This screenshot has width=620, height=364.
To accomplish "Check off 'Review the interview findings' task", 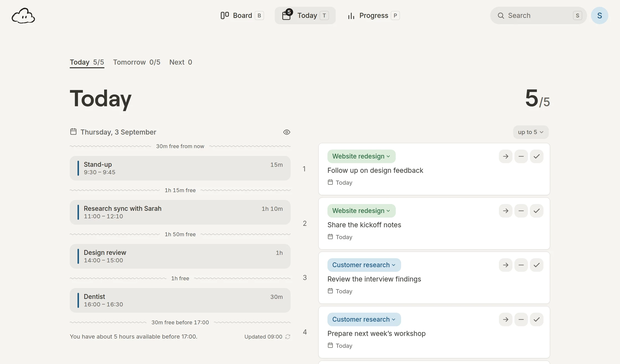I will (x=536, y=265).
